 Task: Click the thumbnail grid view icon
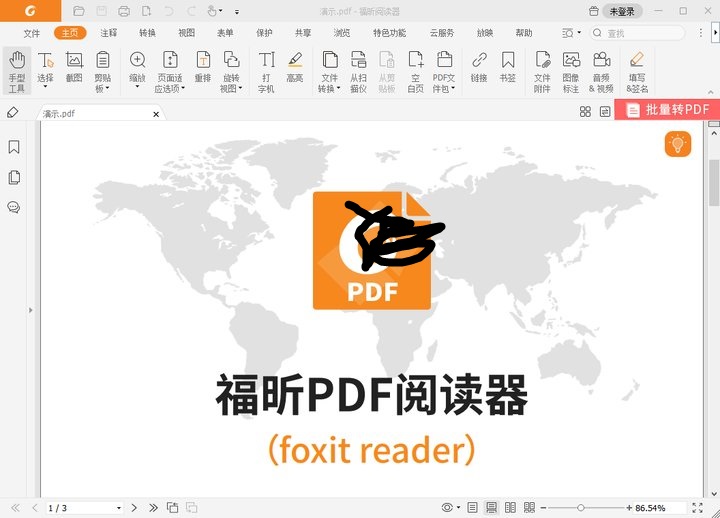pos(585,111)
